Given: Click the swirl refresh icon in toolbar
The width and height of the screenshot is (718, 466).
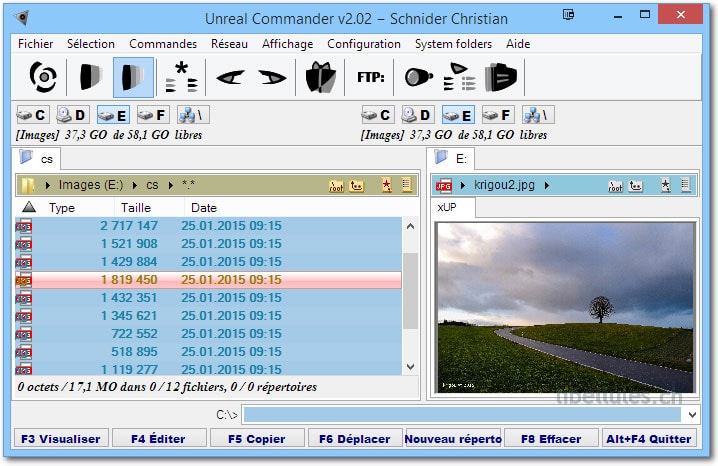Looking at the screenshot, I should [44, 77].
